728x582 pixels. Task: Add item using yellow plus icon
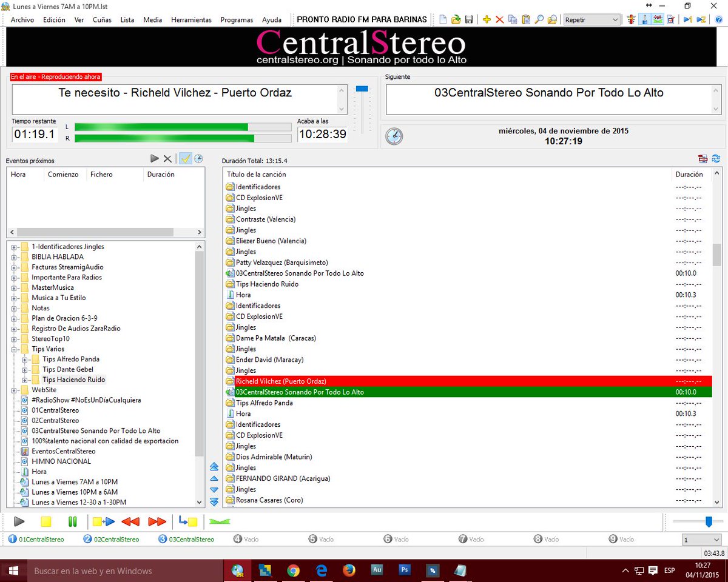(x=487, y=19)
